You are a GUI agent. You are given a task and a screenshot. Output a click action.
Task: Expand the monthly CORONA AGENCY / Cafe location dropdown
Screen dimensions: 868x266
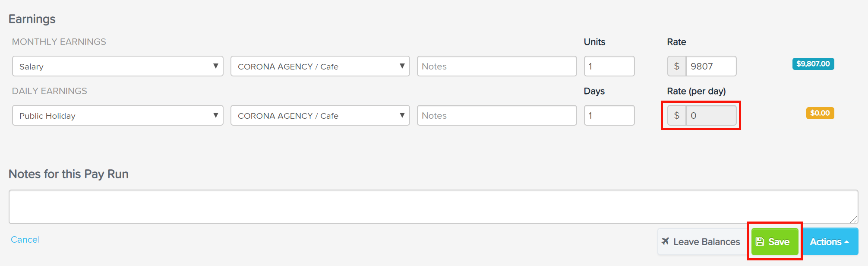click(320, 66)
